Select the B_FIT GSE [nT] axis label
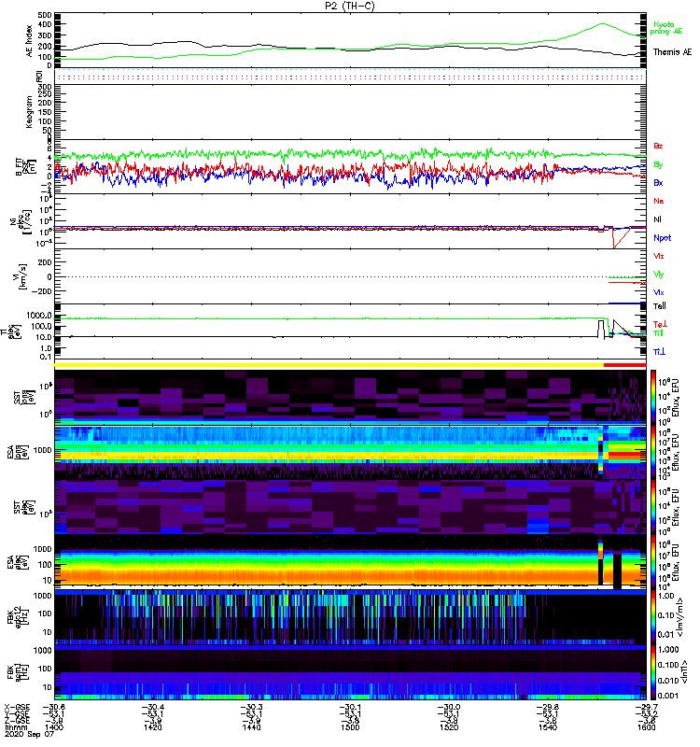Screen dimensions: 700x747 (x=25, y=167)
